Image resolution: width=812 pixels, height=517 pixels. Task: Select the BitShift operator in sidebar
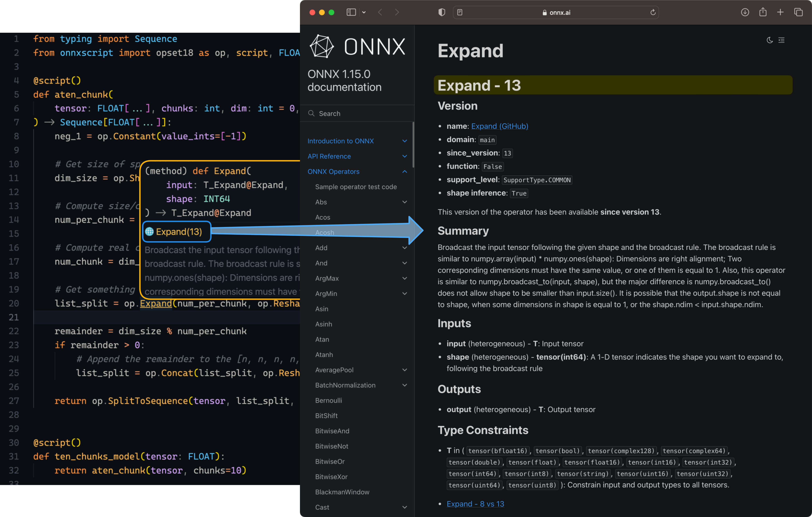coord(326,416)
